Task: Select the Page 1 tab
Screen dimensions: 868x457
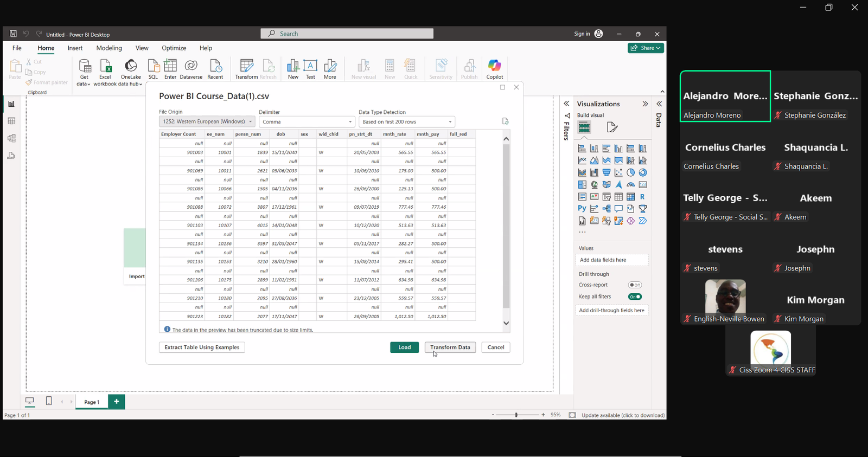Action: (x=92, y=402)
